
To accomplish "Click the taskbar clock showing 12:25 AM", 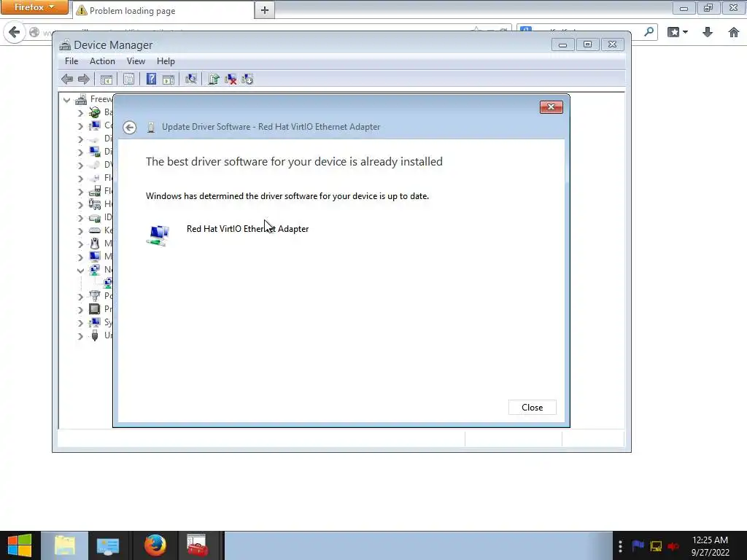I will point(711,546).
